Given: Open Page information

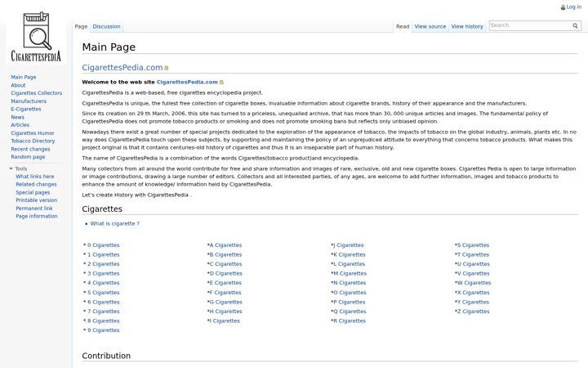Looking at the screenshot, I should pyautogui.click(x=37, y=216).
